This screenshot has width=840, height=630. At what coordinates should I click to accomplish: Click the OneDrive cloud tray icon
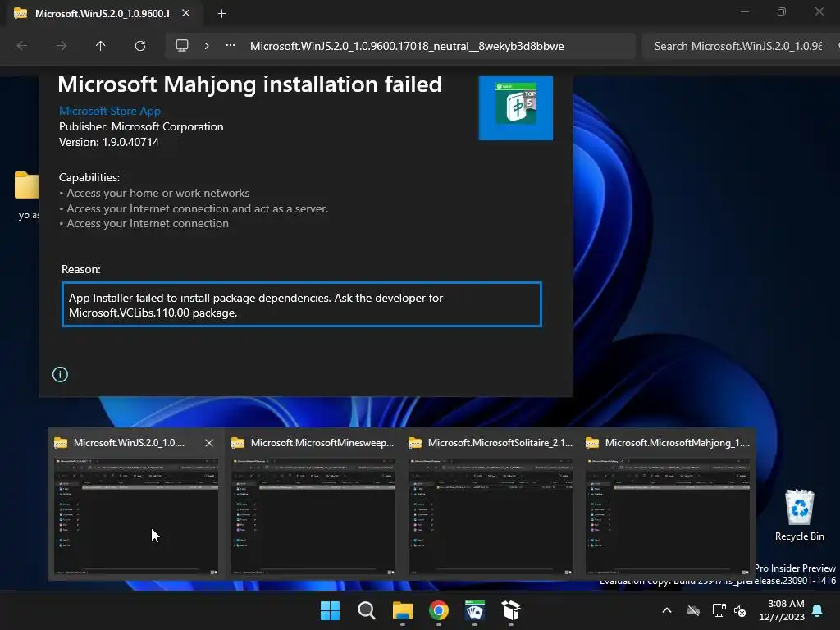coord(693,610)
